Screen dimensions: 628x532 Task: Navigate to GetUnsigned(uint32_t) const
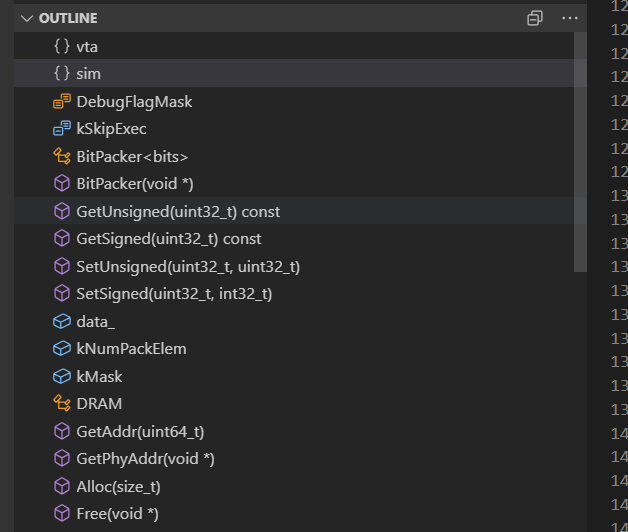pos(294,211)
